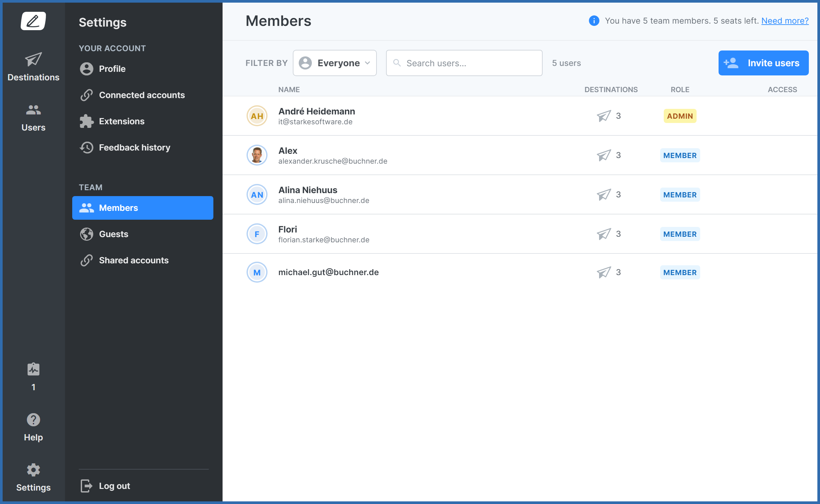Click André Heidemann's destinations plane icon
This screenshot has height=504, width=820.
(603, 116)
